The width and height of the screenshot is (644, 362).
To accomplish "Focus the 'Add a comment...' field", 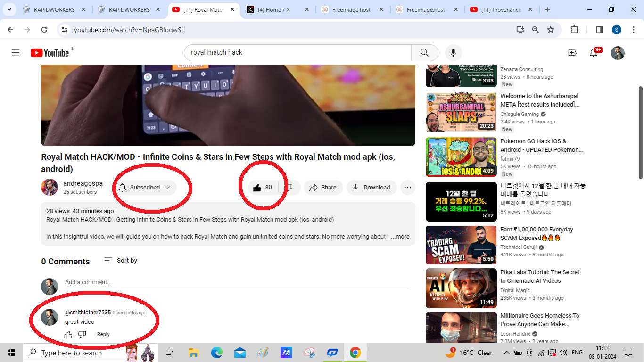I will pyautogui.click(x=237, y=282).
